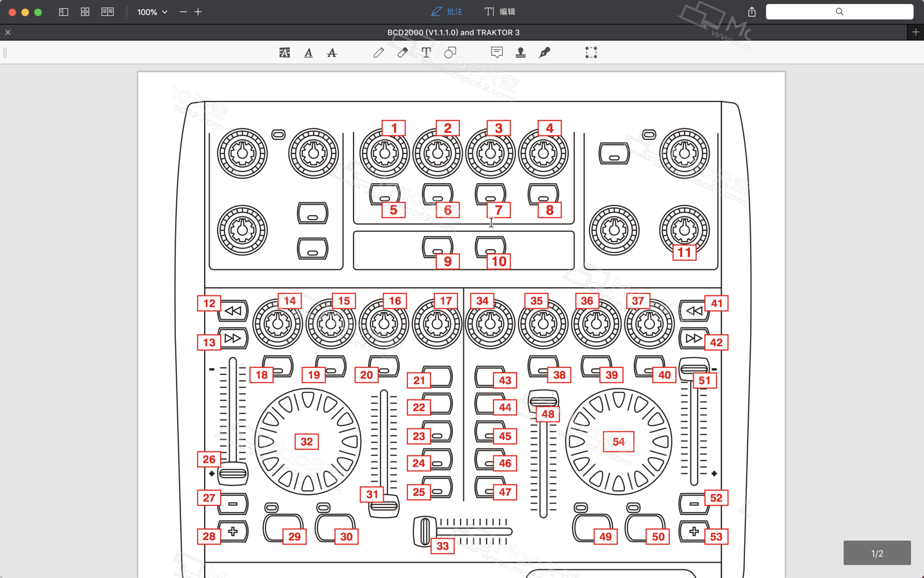
Task: Select the stamp tool
Action: [520, 53]
